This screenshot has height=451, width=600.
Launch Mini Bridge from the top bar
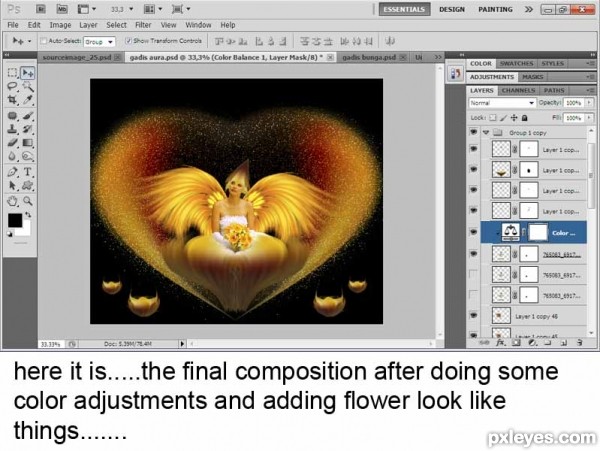(x=62, y=9)
